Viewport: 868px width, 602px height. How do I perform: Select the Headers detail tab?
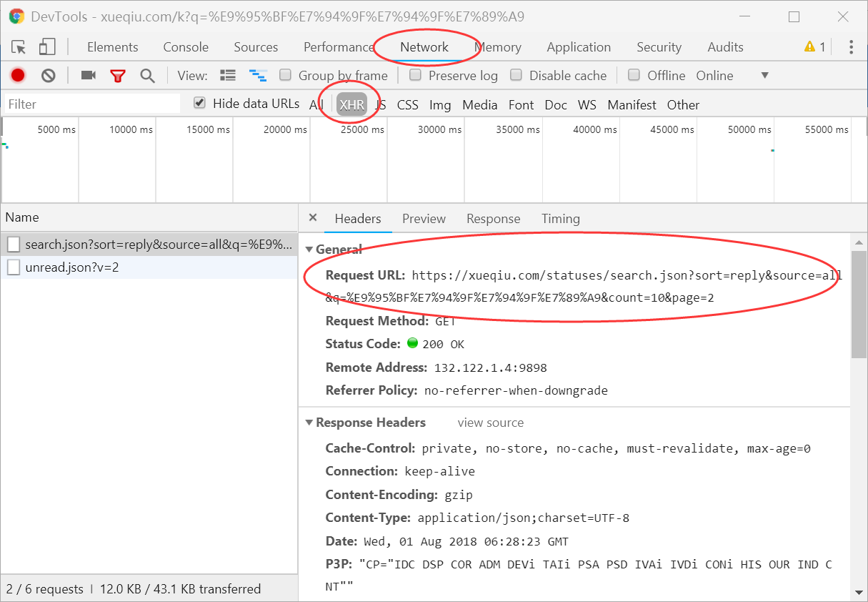[x=358, y=219]
